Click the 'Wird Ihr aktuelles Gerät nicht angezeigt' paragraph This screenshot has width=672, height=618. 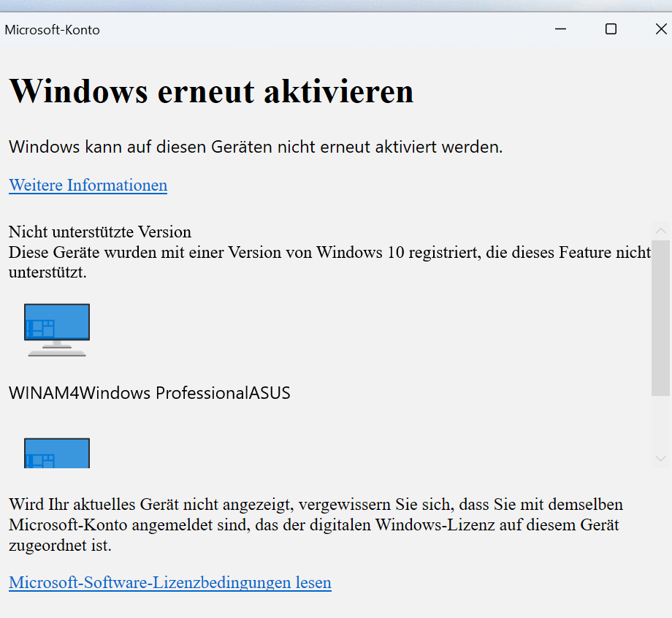coord(316,524)
